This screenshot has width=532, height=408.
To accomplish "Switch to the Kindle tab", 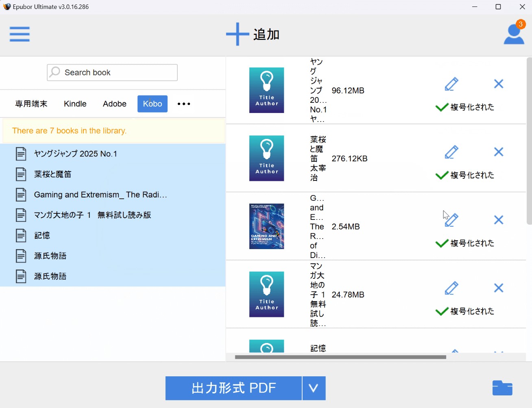I will pos(75,104).
